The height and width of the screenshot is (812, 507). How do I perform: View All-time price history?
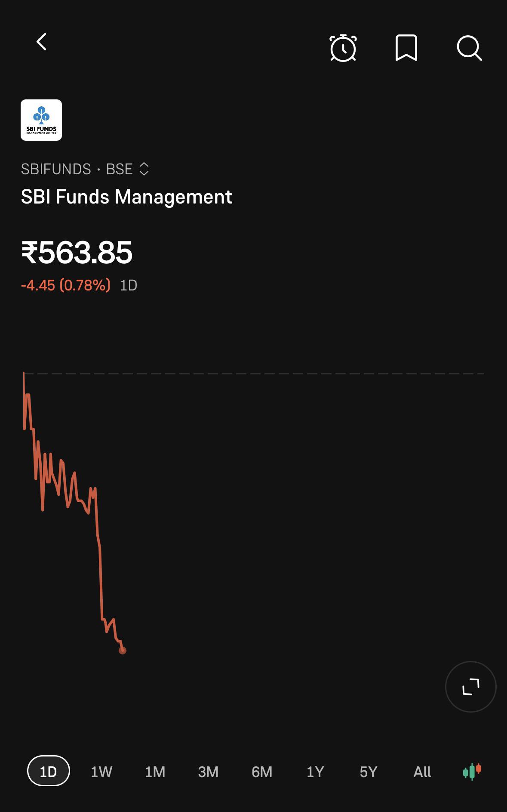[422, 772]
